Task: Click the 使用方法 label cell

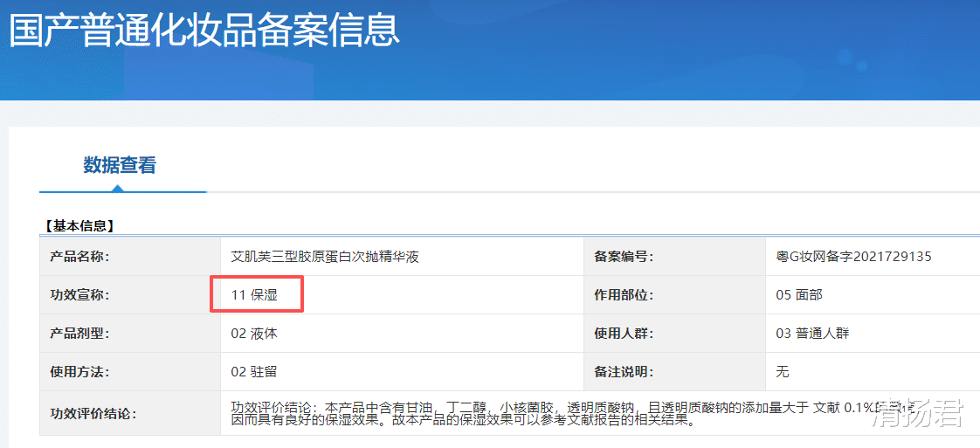Action: [130, 372]
